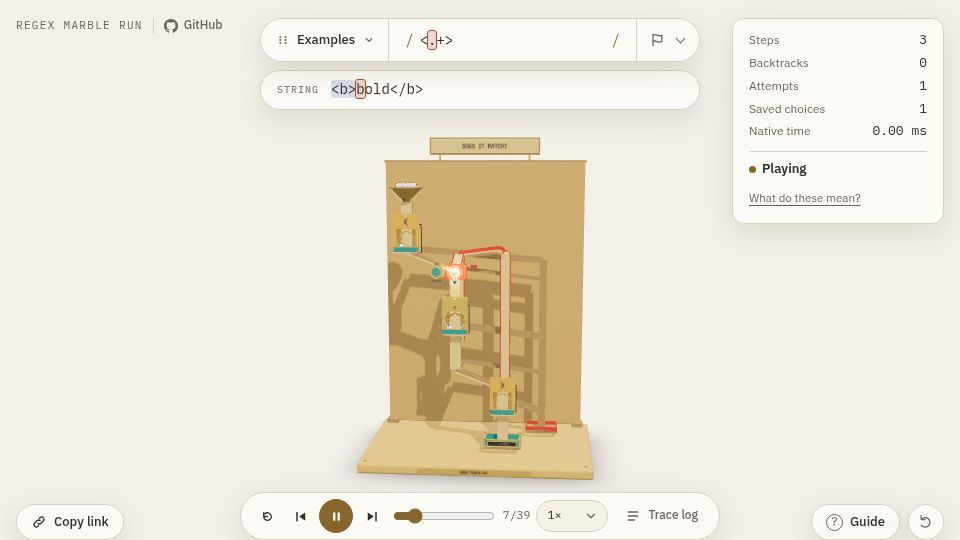Click the REGEX MARBLE RUN title
This screenshot has width=960, height=540.
pyautogui.click(x=79, y=25)
